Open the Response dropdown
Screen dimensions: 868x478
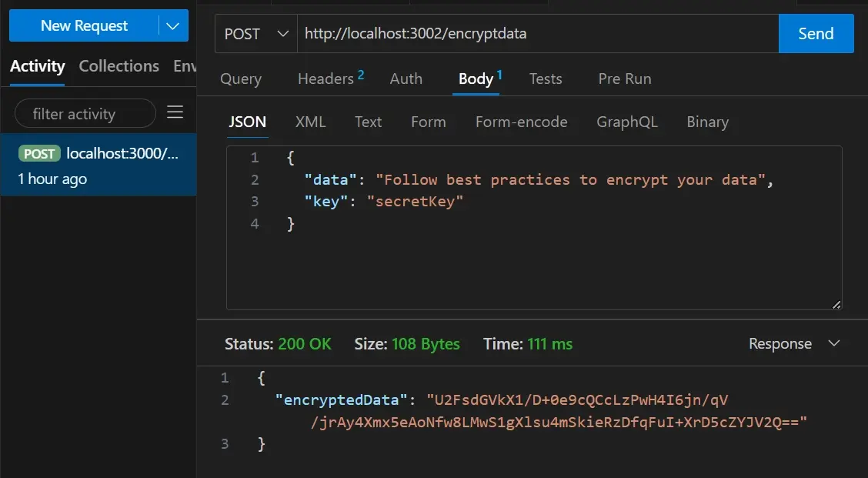(794, 344)
